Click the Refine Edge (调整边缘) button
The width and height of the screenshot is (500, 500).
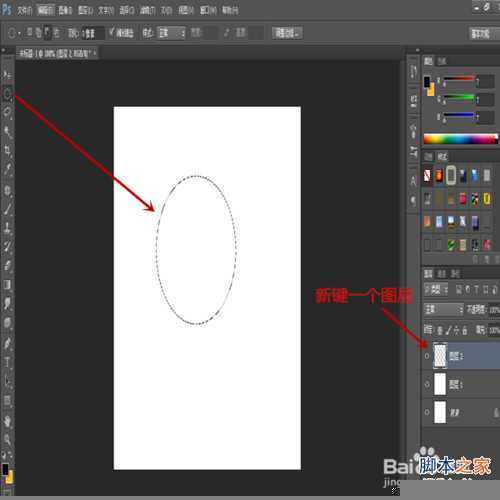(x=287, y=33)
